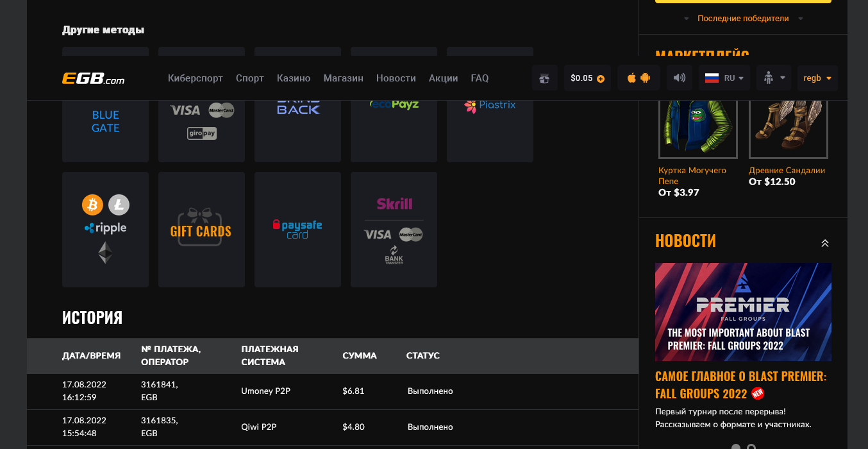The image size is (868, 449).
Task: Click the Выполнено status of the Qiwi row
Action: [x=430, y=427]
